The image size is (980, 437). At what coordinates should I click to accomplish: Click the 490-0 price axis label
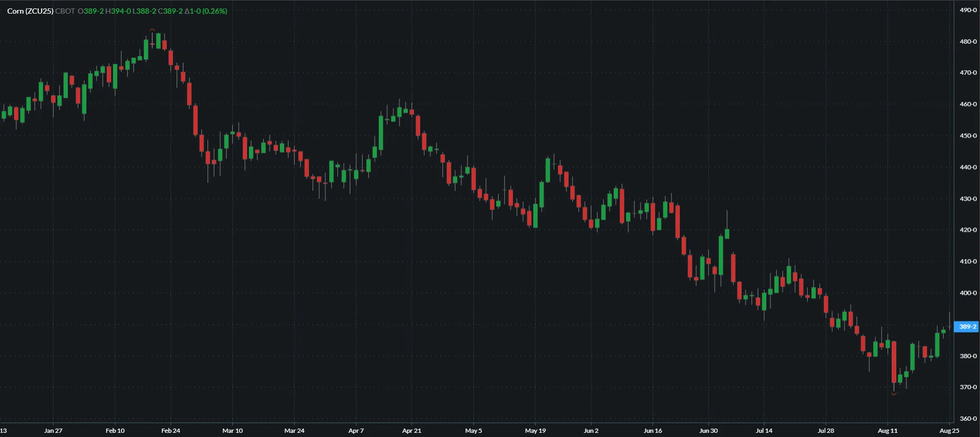coord(968,10)
